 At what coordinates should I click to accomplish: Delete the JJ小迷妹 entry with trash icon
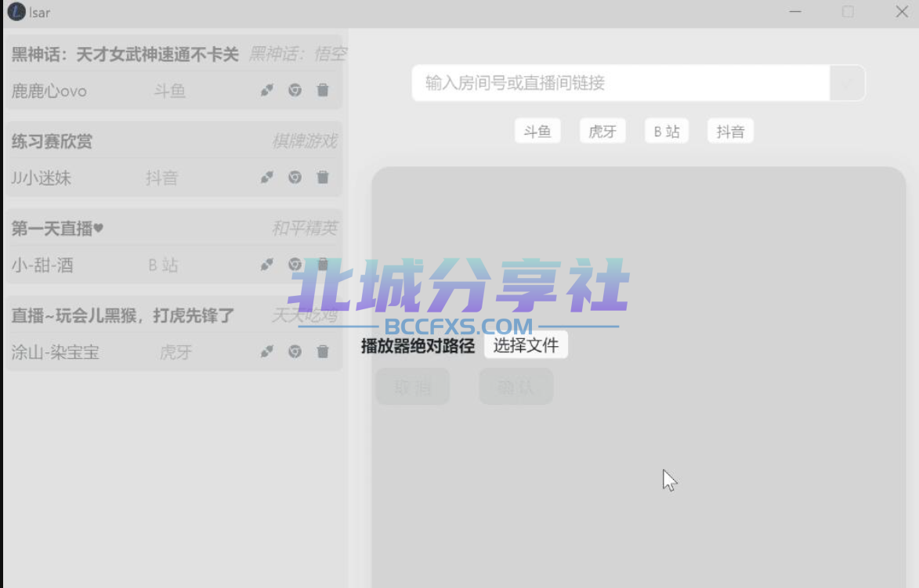point(323,178)
